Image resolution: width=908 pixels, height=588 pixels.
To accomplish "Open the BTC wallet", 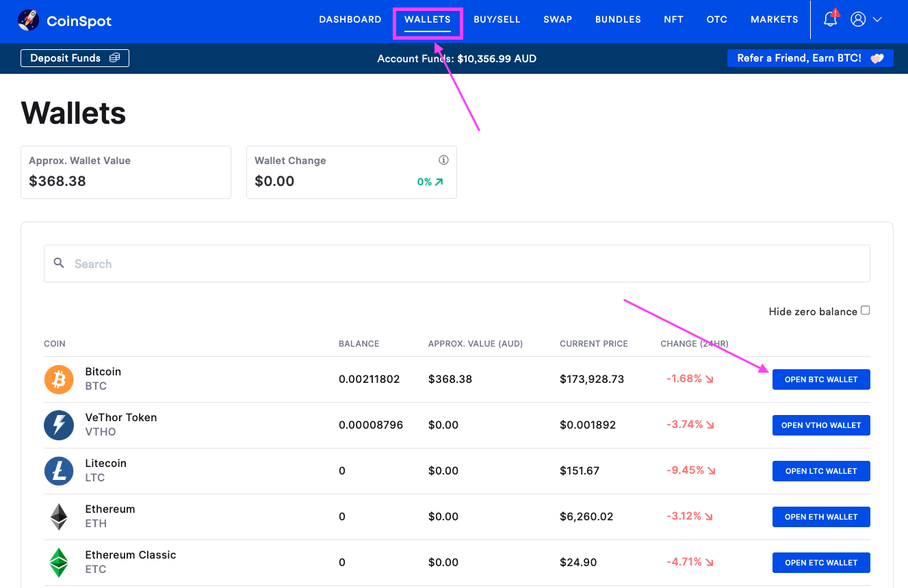I will [x=821, y=379].
